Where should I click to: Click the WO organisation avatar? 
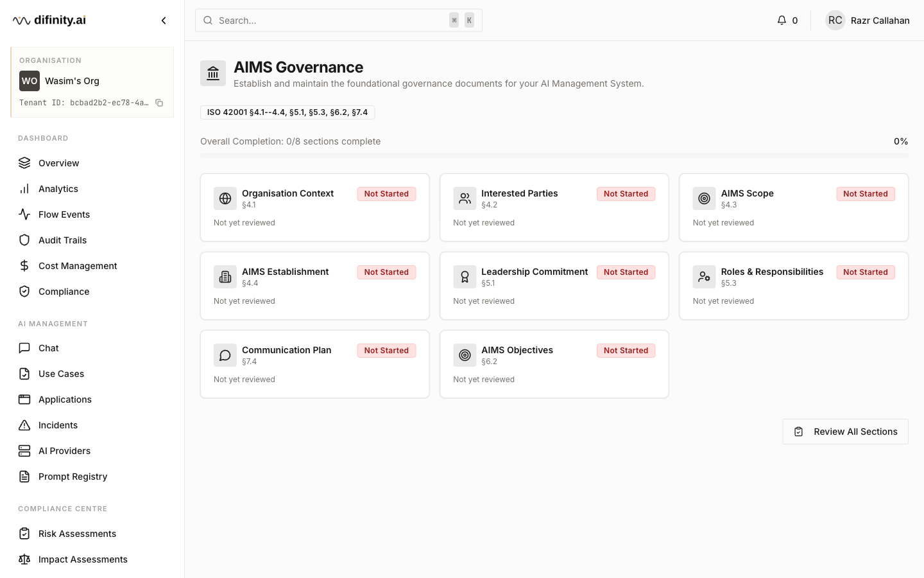[x=30, y=81]
